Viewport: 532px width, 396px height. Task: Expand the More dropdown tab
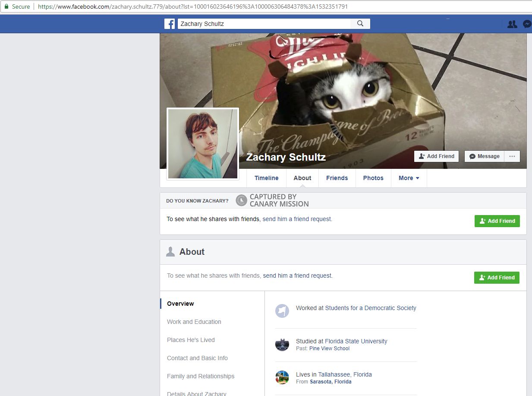pos(409,178)
